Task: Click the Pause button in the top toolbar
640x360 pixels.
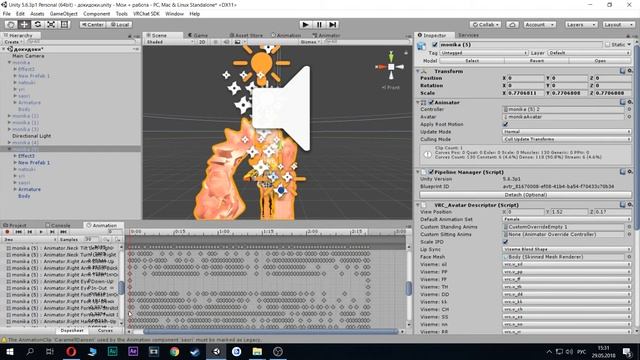Action: (319, 24)
